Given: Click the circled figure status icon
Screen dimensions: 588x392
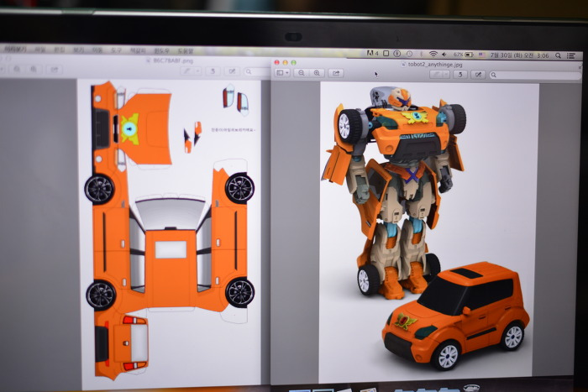Looking at the screenshot, I should [396, 54].
